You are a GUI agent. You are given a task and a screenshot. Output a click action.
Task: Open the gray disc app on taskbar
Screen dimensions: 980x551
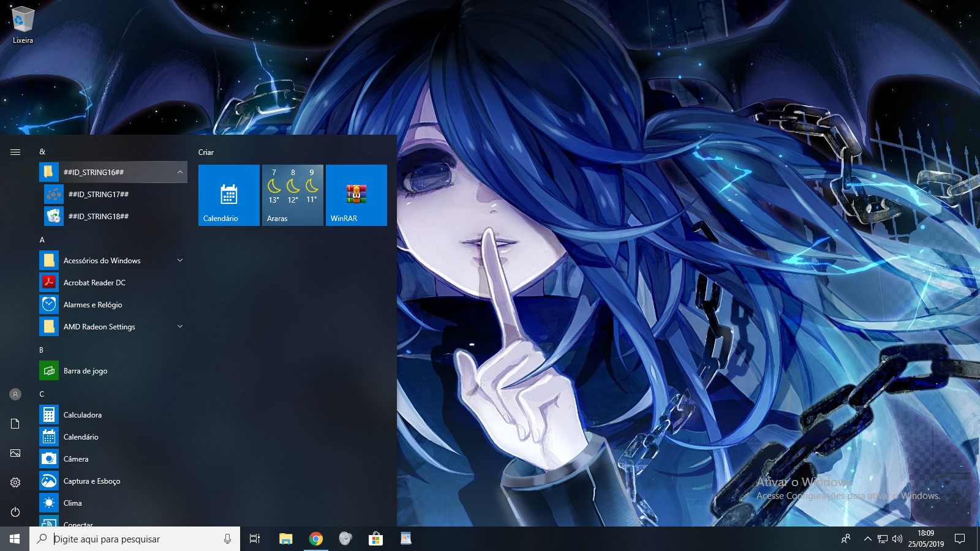point(345,539)
